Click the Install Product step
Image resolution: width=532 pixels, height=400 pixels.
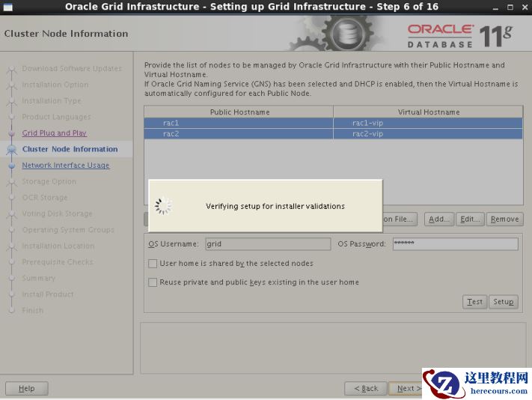(47, 294)
